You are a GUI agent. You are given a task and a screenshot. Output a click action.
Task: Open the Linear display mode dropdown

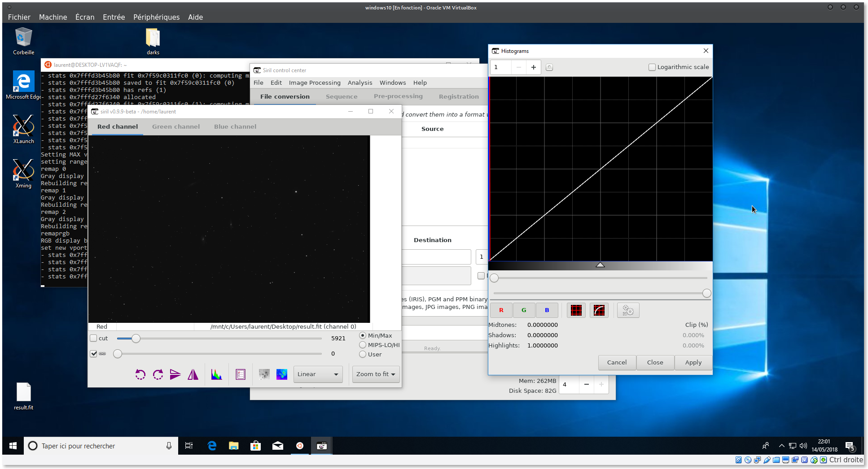pos(318,374)
